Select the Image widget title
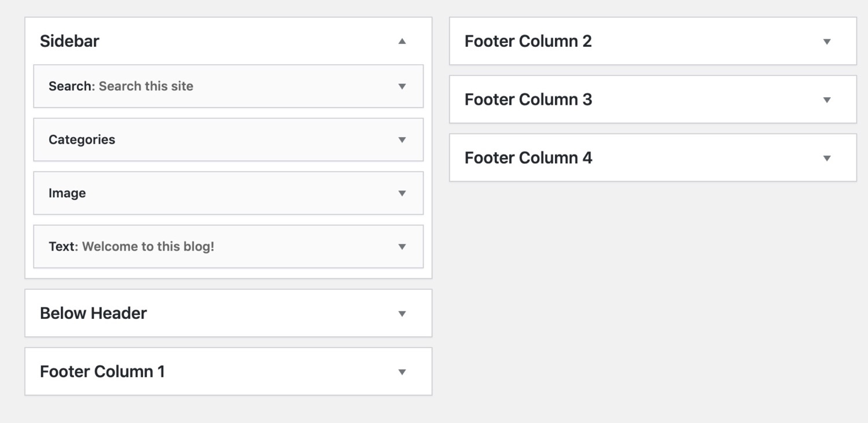The height and width of the screenshot is (423, 868). (x=67, y=193)
